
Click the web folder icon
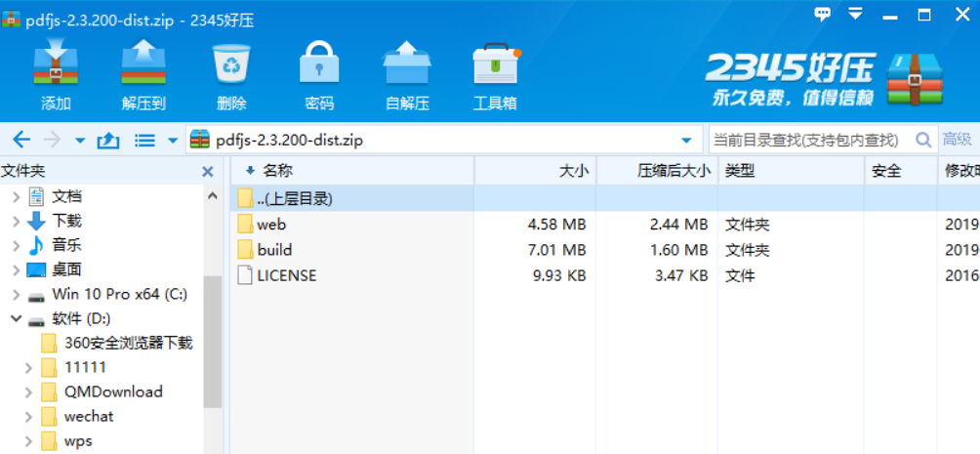(x=245, y=224)
